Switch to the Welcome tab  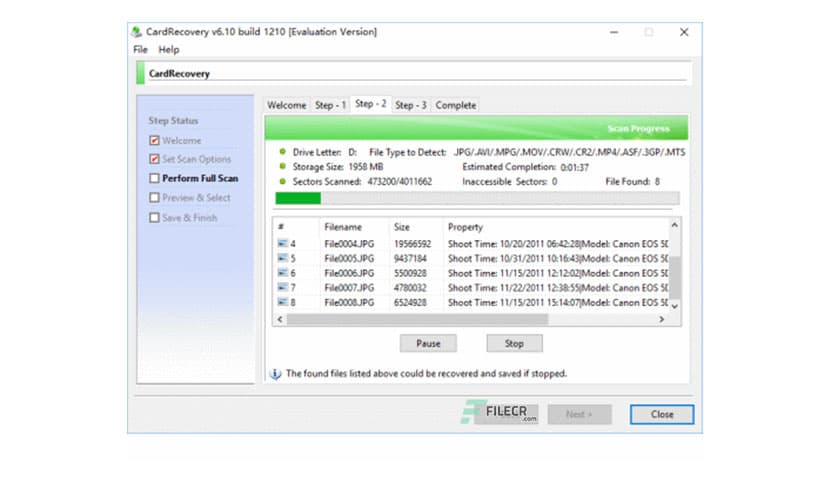click(287, 105)
